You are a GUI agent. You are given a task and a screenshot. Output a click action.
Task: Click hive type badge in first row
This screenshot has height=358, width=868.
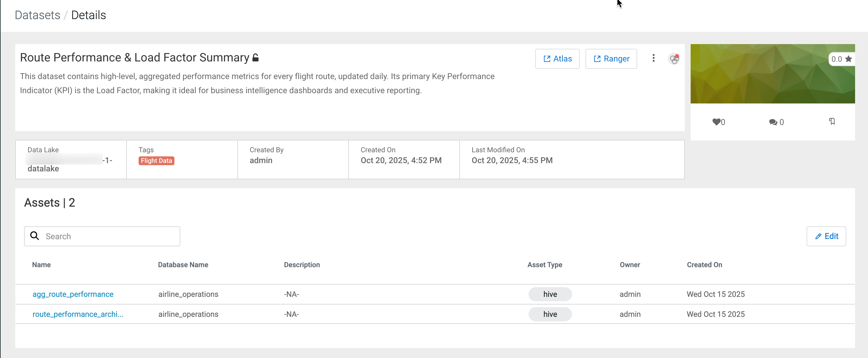[x=550, y=294]
